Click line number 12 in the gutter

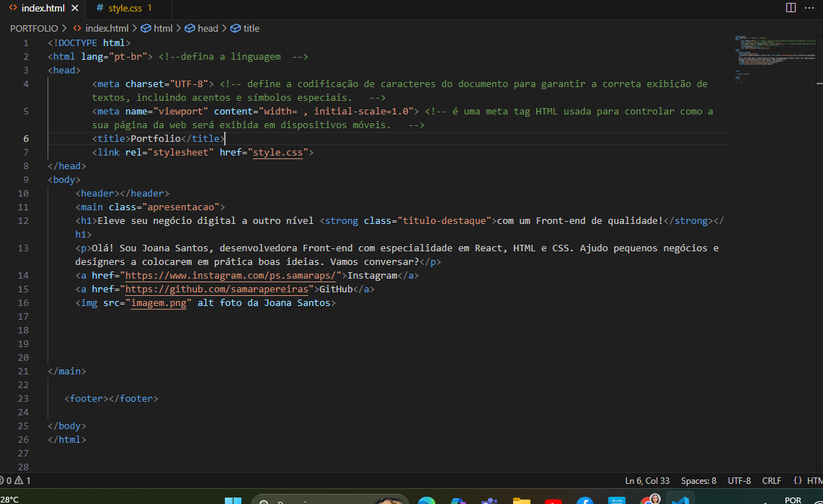[23, 221]
